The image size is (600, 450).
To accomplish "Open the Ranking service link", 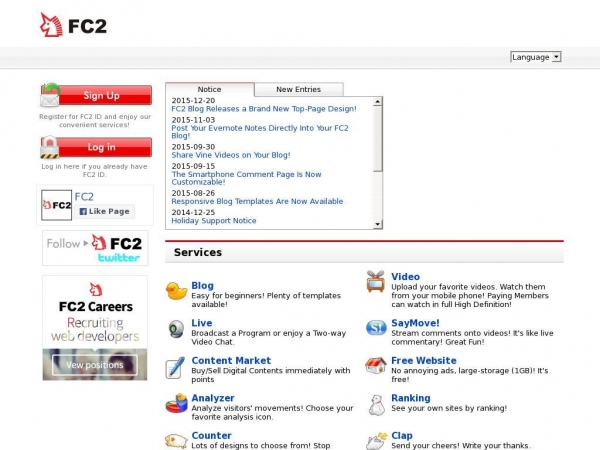I will [x=411, y=398].
